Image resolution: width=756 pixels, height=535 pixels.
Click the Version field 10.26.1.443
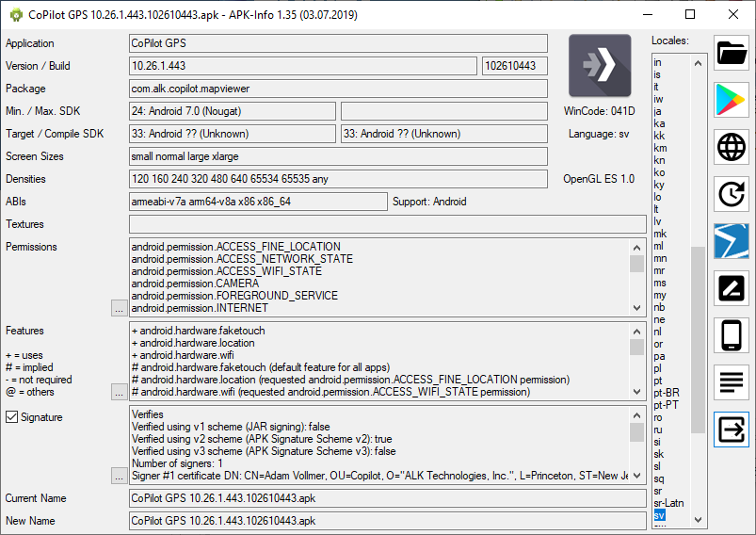303,66
